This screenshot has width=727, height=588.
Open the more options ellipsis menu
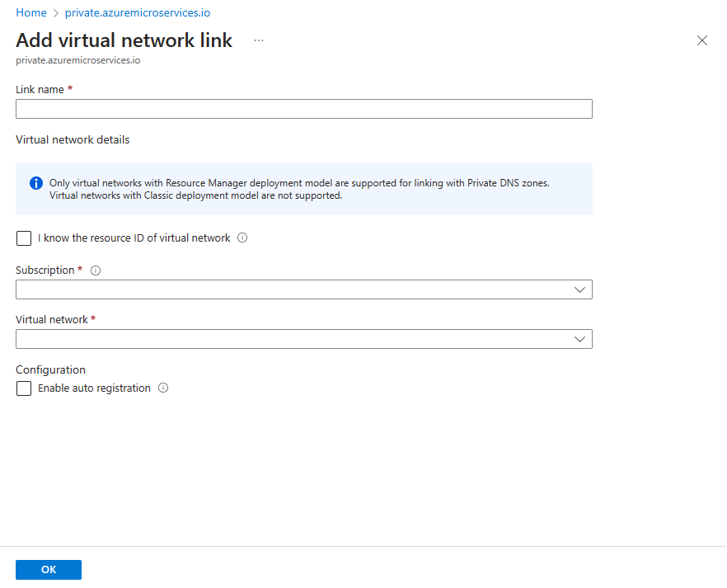tap(259, 40)
